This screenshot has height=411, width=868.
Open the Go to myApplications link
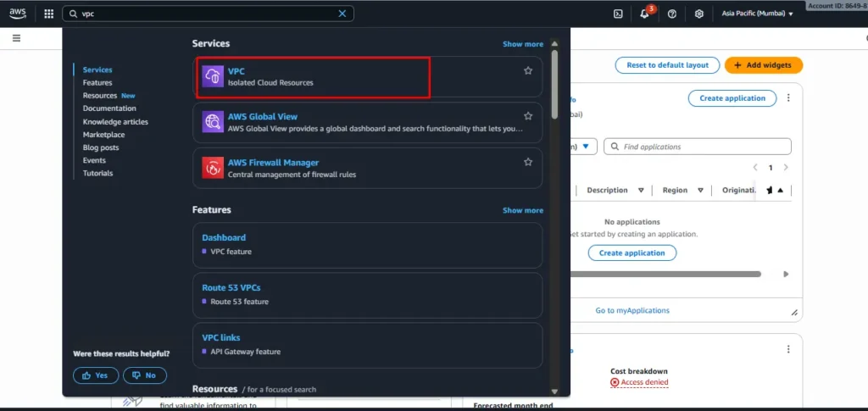click(632, 310)
